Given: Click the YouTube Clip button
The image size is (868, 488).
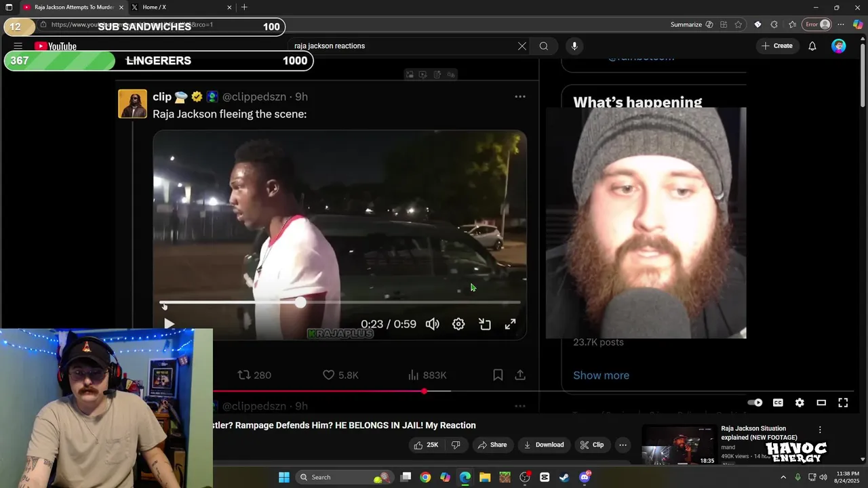Looking at the screenshot, I should click(x=592, y=445).
